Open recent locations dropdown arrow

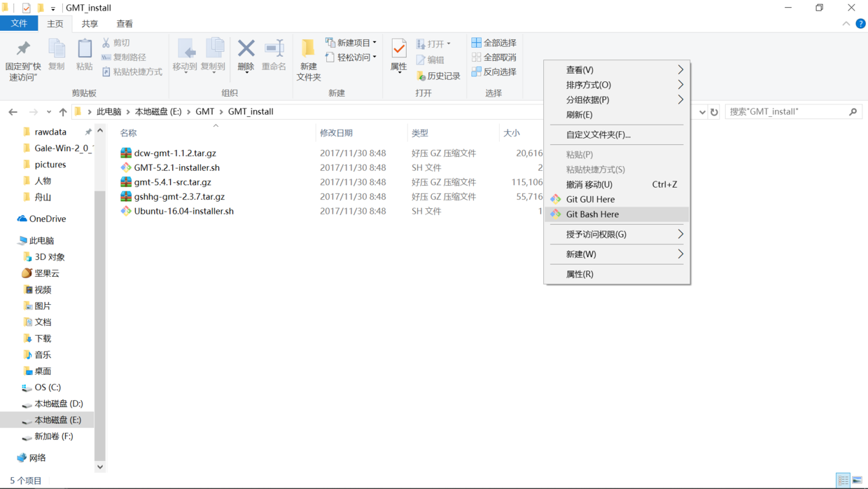48,112
